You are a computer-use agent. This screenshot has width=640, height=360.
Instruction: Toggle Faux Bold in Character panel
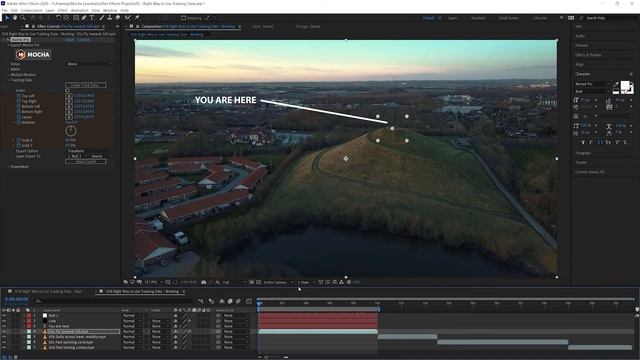tap(583, 142)
